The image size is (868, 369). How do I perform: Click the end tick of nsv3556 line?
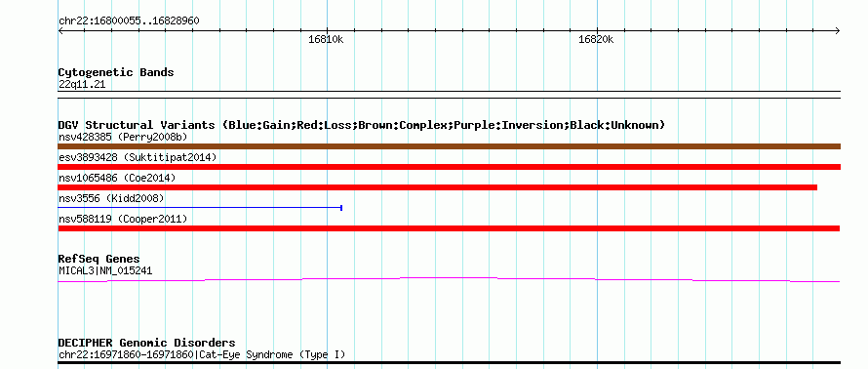(x=341, y=208)
